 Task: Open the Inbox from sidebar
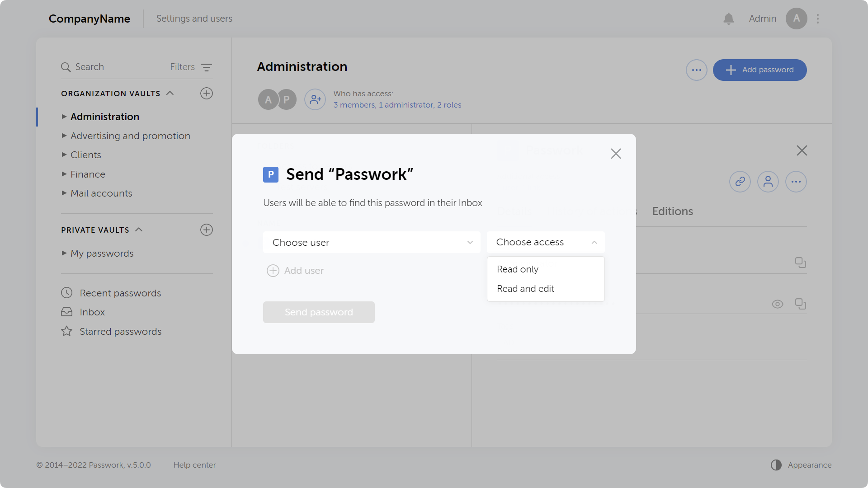pyautogui.click(x=92, y=312)
